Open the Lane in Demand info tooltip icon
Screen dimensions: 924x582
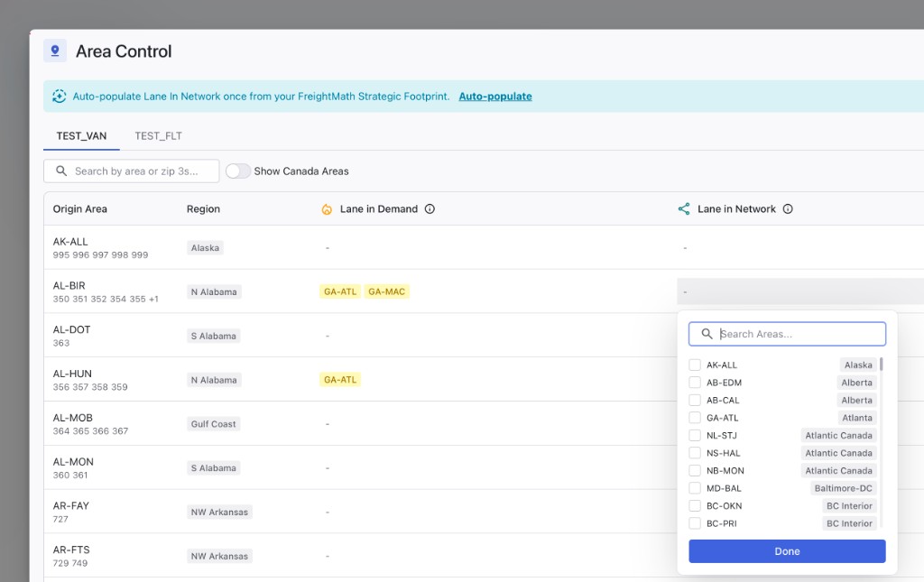(430, 209)
